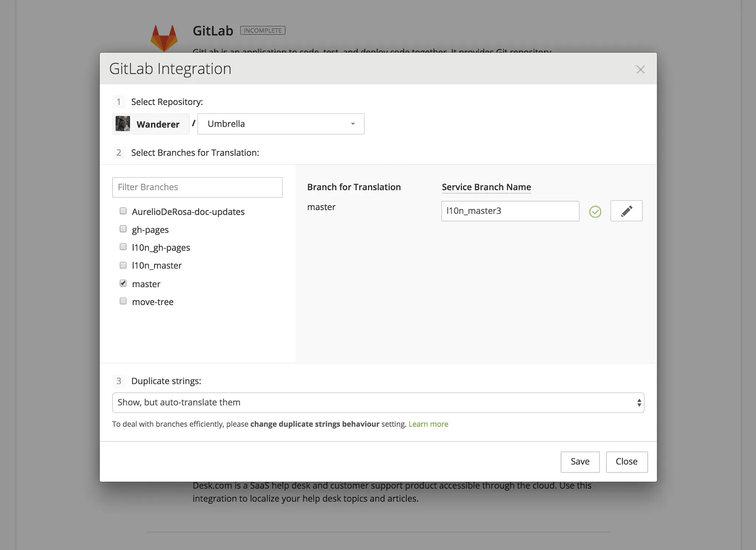Viewport: 756px width, 550px height.
Task: Click the pencil edit icon for service branch
Action: click(626, 211)
